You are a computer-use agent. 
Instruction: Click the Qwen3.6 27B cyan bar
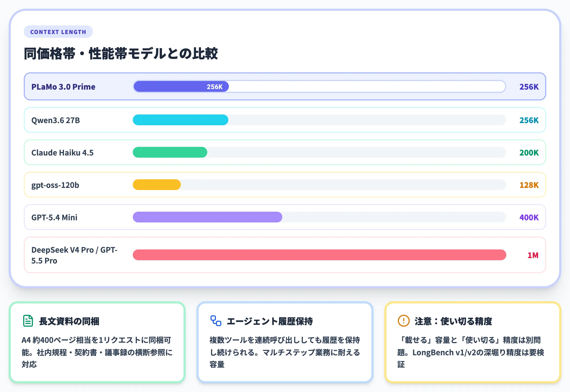(181, 120)
